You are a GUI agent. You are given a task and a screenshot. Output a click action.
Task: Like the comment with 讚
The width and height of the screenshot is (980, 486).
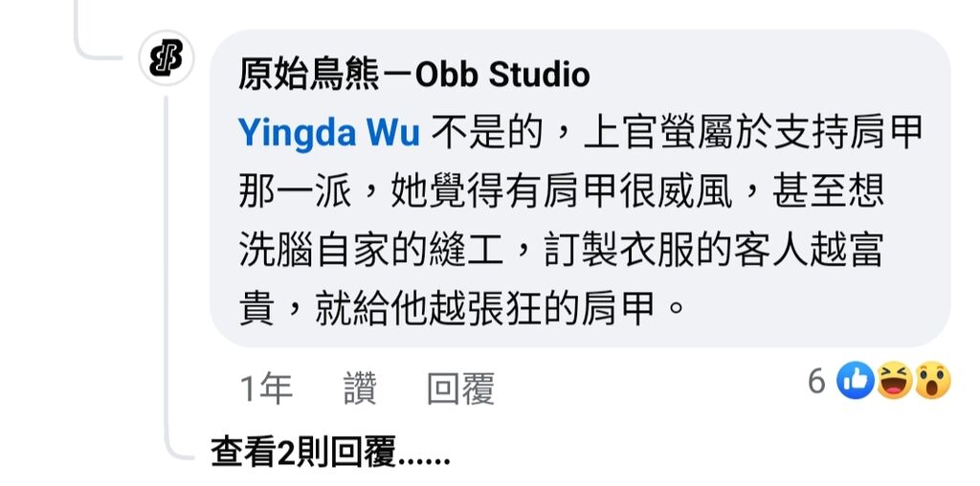360,388
